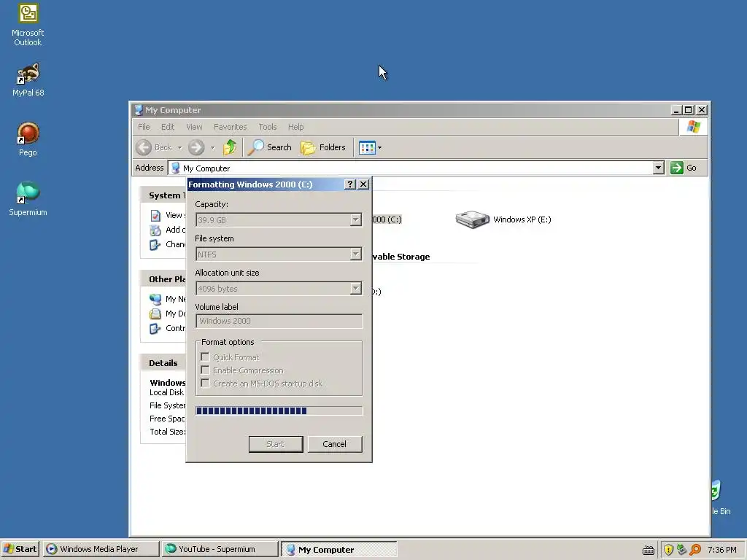This screenshot has height=560, width=747.
Task: Click the system clock showing 7:36 PM
Action: tap(722, 550)
